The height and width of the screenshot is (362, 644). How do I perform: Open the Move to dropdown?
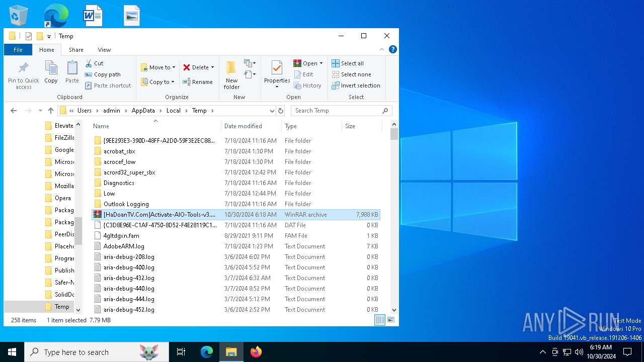coord(158,67)
